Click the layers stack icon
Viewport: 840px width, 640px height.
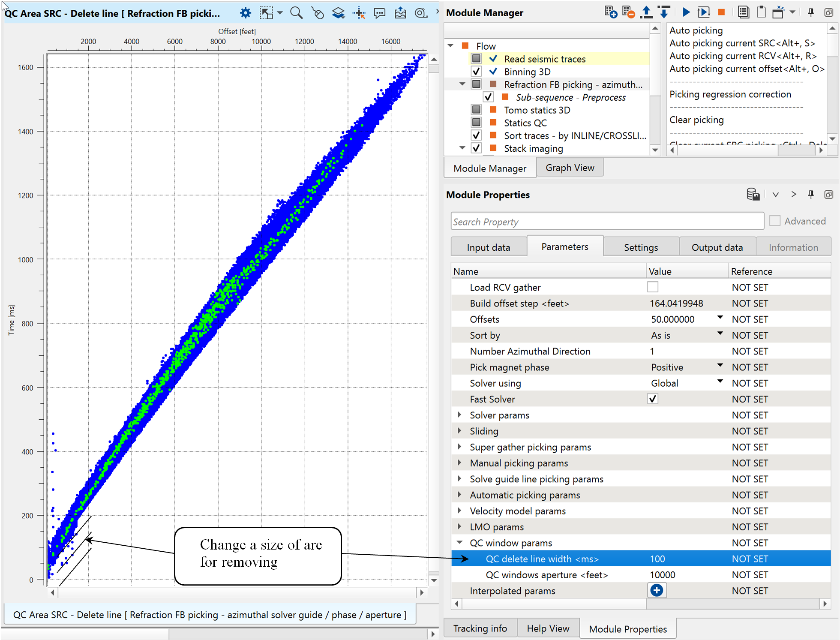coord(338,13)
